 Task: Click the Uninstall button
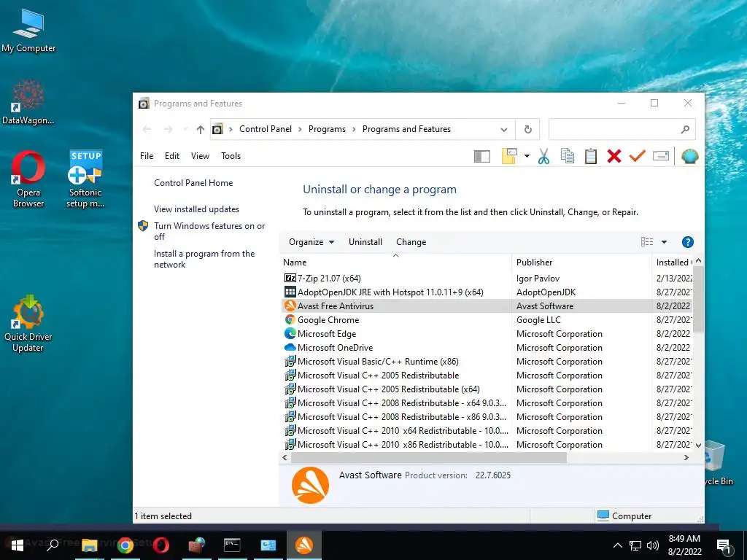365,242
